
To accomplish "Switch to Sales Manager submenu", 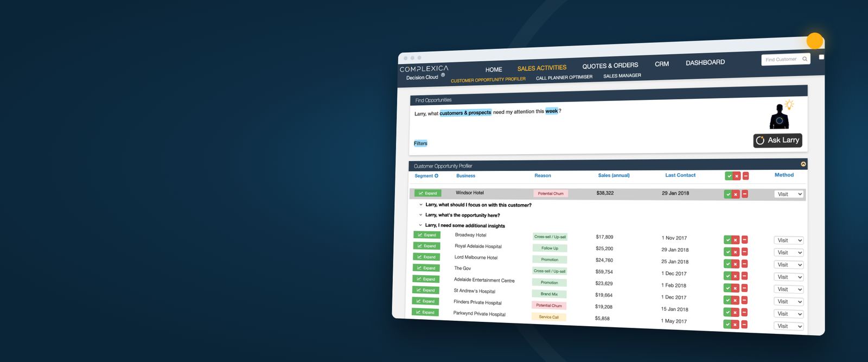I will coord(622,76).
